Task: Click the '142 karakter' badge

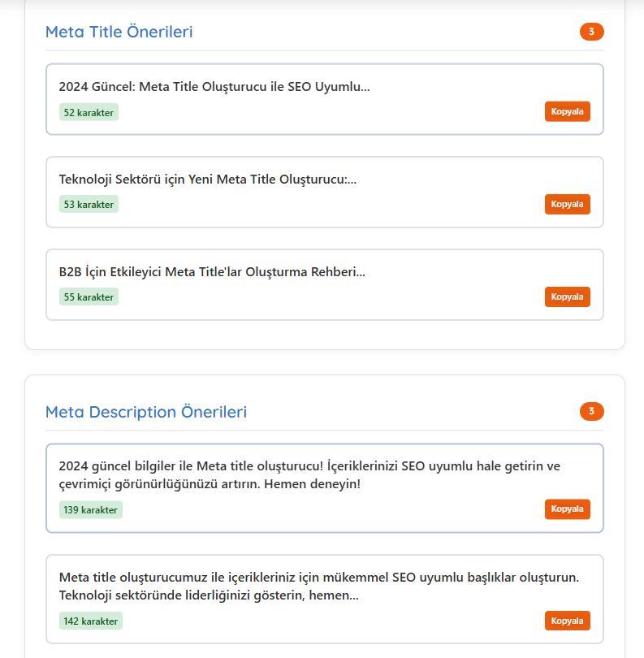Action: (91, 621)
